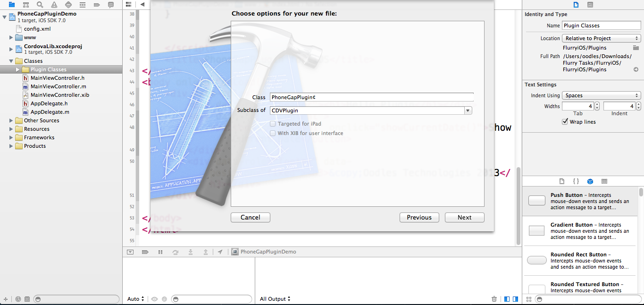
Task: Simulate location arrow in debug bar
Action: (x=220, y=252)
